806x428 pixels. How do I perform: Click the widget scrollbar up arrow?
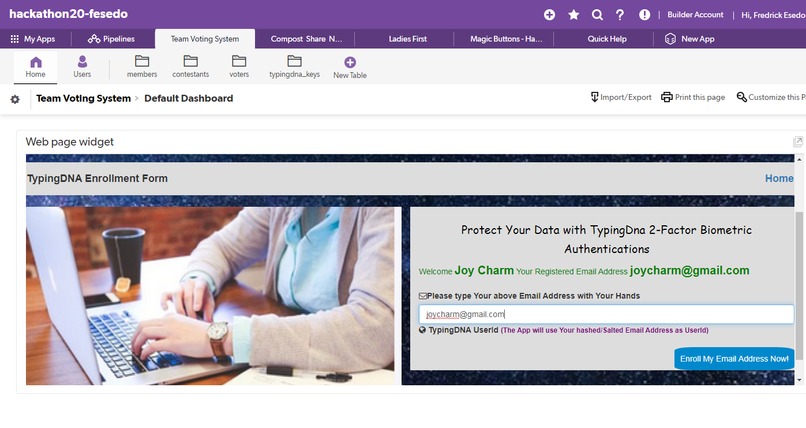[799, 159]
